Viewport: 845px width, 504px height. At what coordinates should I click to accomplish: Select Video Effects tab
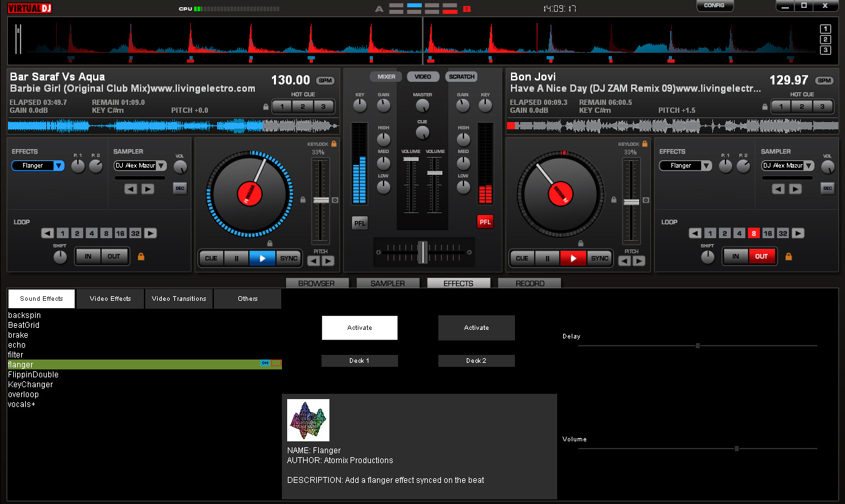pyautogui.click(x=110, y=299)
